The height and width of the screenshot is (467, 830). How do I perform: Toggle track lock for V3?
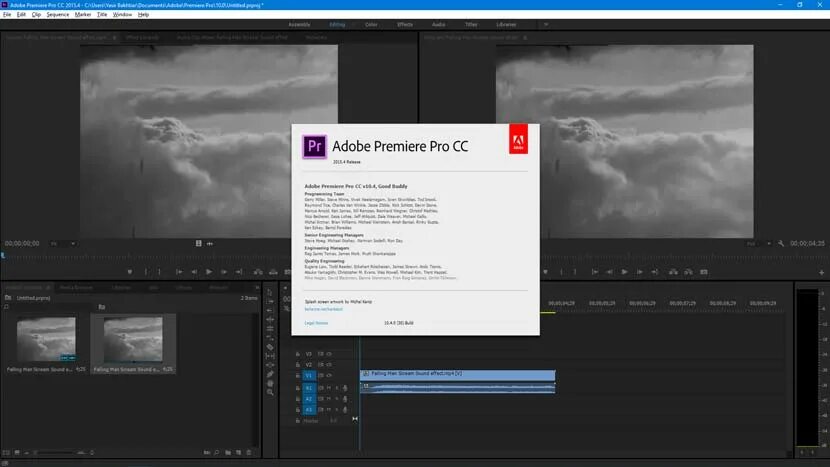point(297,354)
